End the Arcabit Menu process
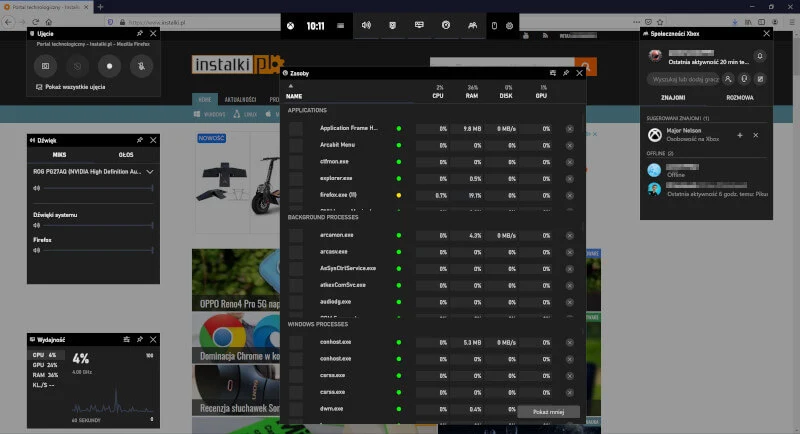Viewport: 800px width, 434px height. (x=569, y=146)
